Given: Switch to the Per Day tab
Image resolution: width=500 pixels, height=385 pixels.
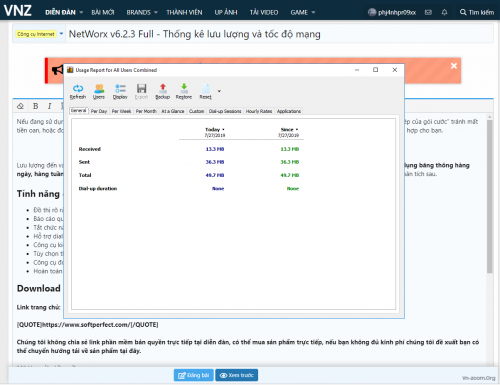Looking at the screenshot, I should 99,111.
